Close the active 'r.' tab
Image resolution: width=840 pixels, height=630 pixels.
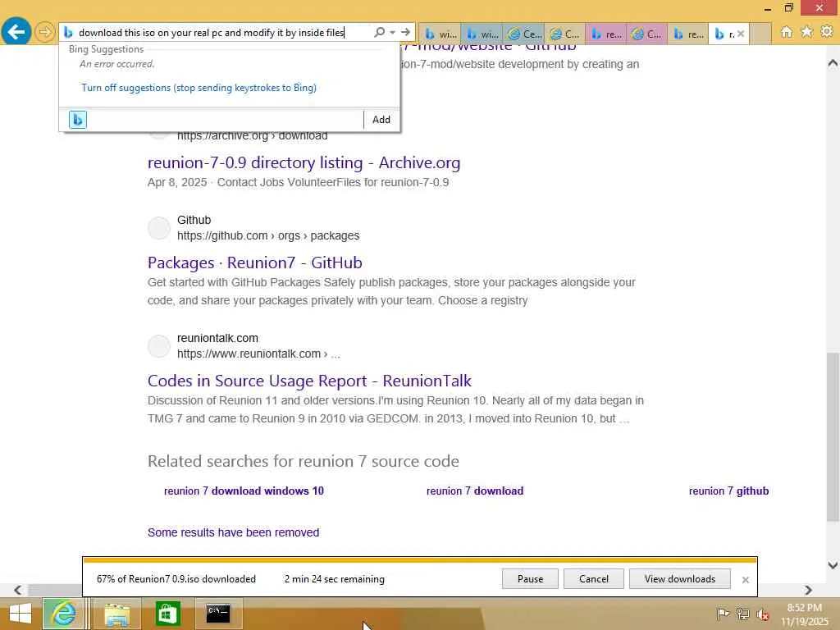741,34
